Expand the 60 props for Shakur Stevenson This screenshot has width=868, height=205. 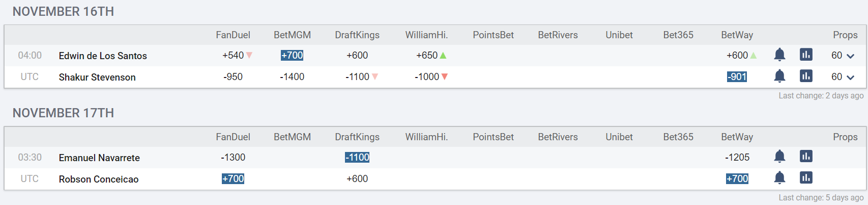pyautogui.click(x=843, y=77)
